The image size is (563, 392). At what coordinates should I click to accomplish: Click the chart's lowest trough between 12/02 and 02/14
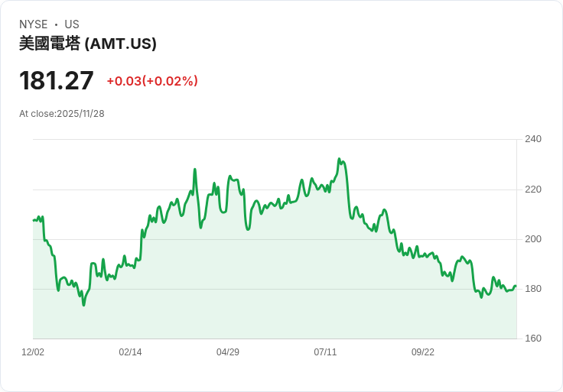tap(83, 305)
